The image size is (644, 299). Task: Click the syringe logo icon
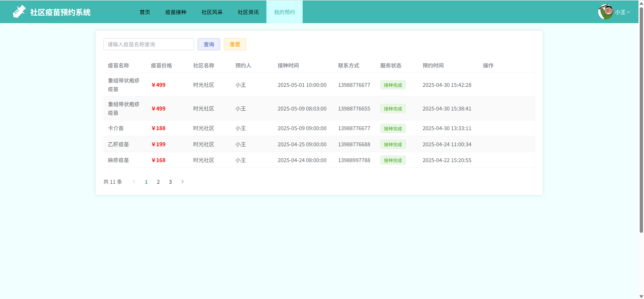click(19, 12)
